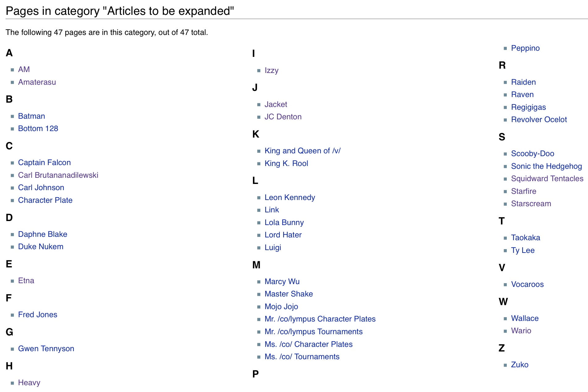
Task: Open the Leon Kennedy link
Action: pyautogui.click(x=290, y=198)
